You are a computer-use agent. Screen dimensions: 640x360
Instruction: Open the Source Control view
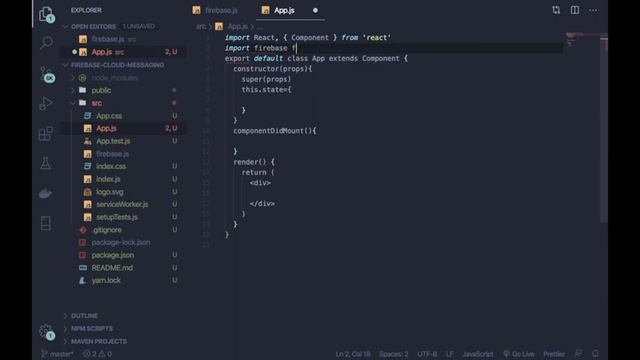pos(47,75)
